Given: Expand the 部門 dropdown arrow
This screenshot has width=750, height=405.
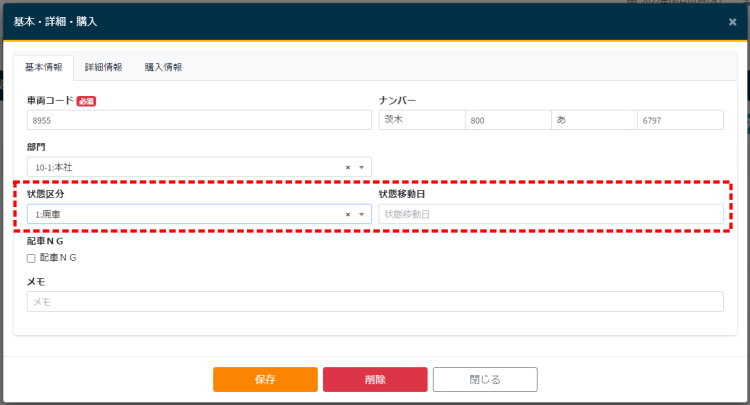Looking at the screenshot, I should click(361, 167).
